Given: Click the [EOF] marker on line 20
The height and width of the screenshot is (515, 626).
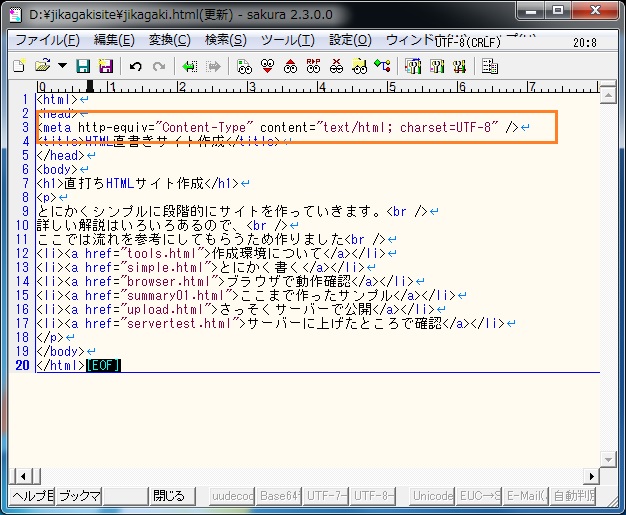Looking at the screenshot, I should [x=103, y=365].
